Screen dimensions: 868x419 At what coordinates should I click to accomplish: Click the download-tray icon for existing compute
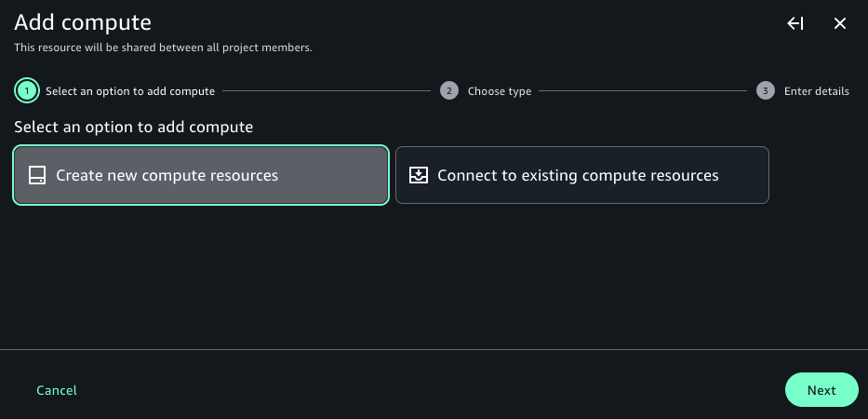(x=419, y=175)
